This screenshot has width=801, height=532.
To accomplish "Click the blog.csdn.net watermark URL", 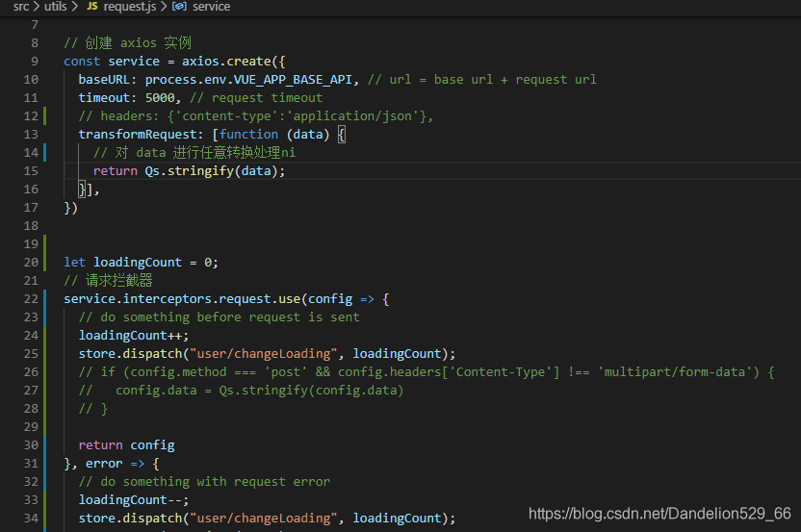I will click(x=659, y=514).
